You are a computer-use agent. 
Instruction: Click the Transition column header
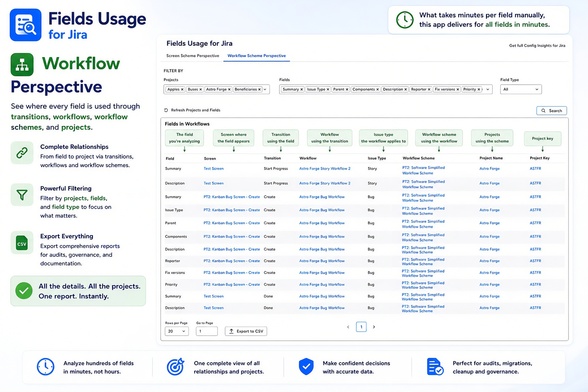pos(272,158)
